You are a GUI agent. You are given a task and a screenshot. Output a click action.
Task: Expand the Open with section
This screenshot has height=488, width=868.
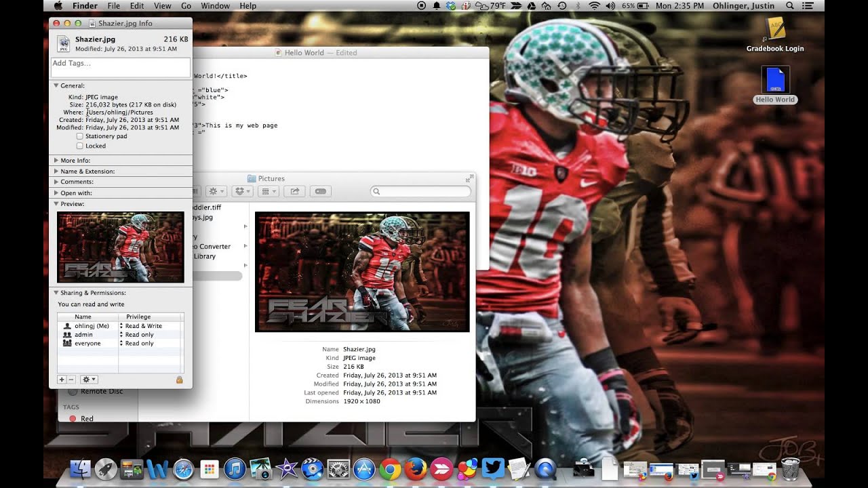tap(56, 193)
